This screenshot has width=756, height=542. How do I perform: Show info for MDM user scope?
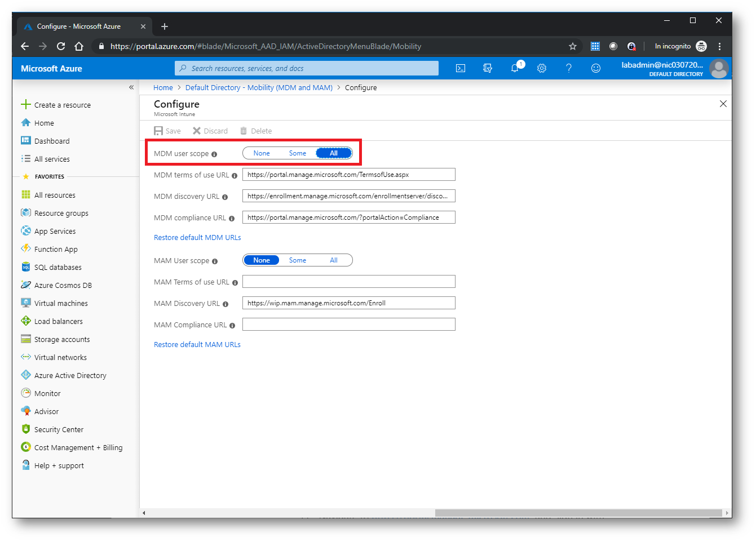click(214, 154)
